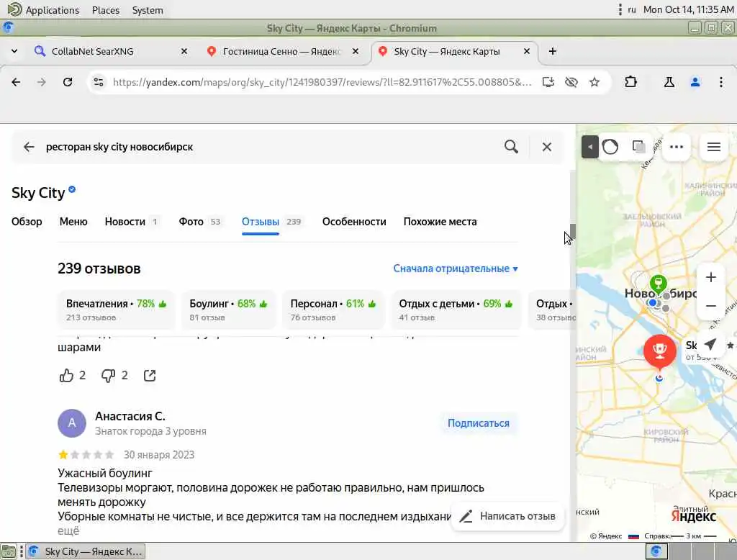Dislike the review with thumbs down
The image size is (737, 560).
pos(109,375)
